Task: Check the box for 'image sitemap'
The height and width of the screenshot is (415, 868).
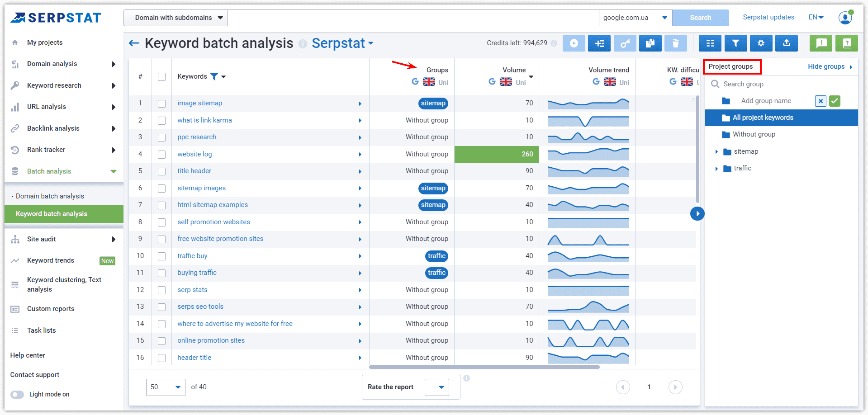Action: point(161,104)
